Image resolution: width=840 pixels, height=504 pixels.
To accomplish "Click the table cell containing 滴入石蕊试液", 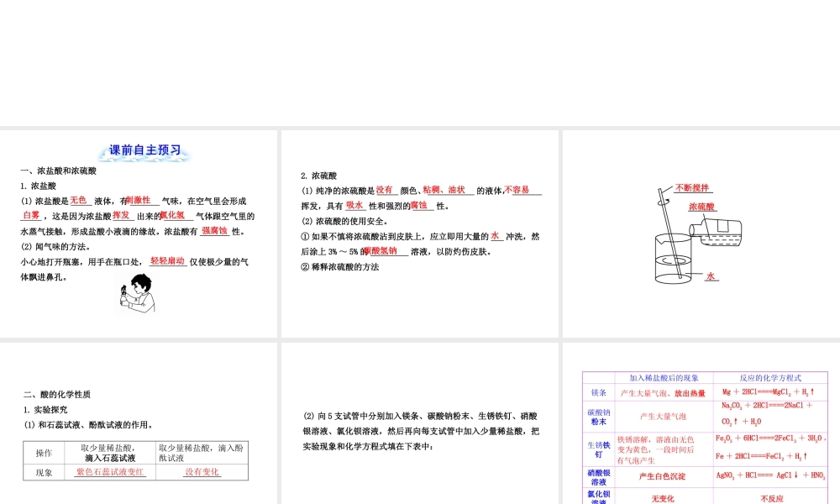I will [110, 453].
